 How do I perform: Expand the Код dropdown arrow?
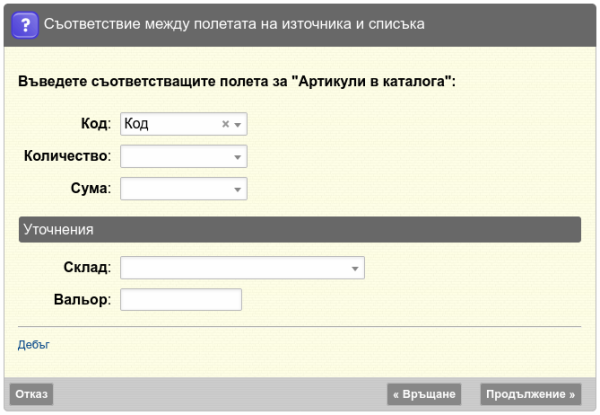pyautogui.click(x=238, y=125)
